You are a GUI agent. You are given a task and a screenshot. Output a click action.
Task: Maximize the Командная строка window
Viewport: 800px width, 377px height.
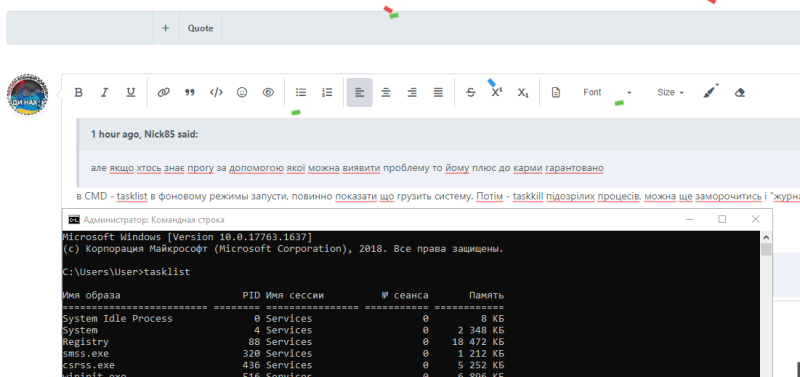pyautogui.click(x=722, y=219)
